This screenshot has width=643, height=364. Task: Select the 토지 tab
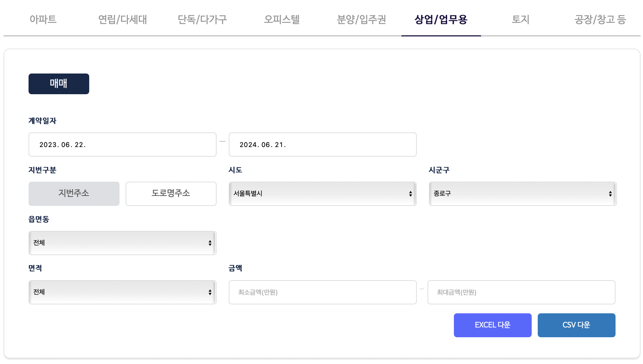click(x=520, y=20)
